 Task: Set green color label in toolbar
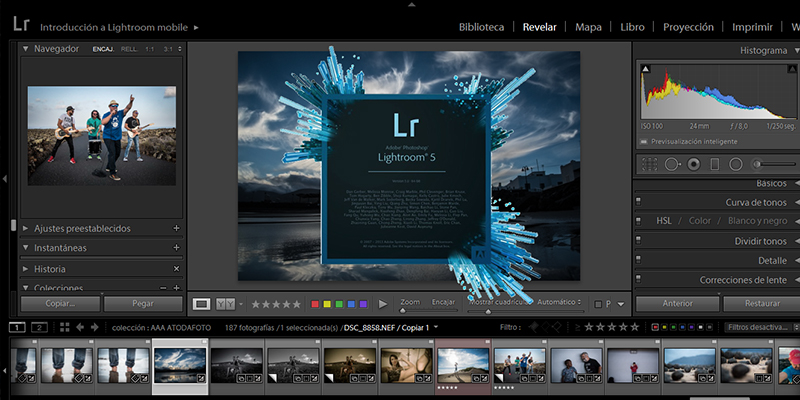click(x=339, y=304)
